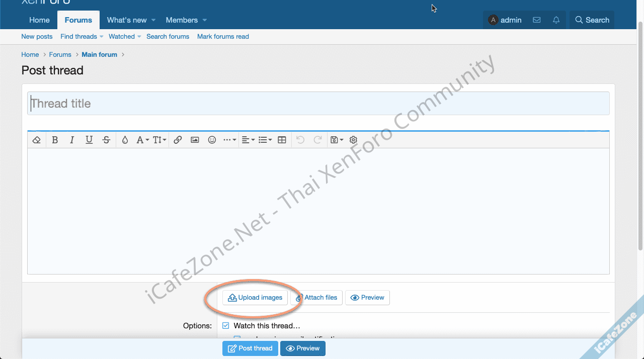The width and height of the screenshot is (644, 359).
Task: Apply italic formatting
Action: pyautogui.click(x=72, y=140)
